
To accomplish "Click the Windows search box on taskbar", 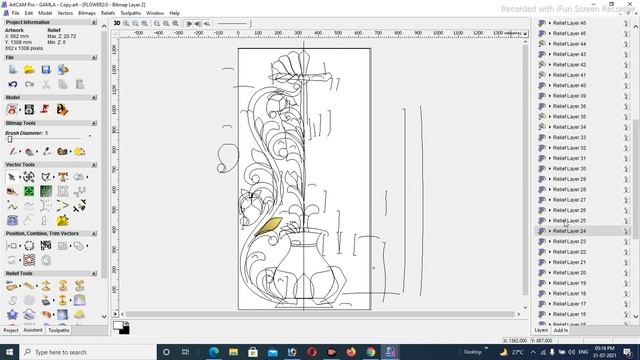I will click(x=88, y=352).
